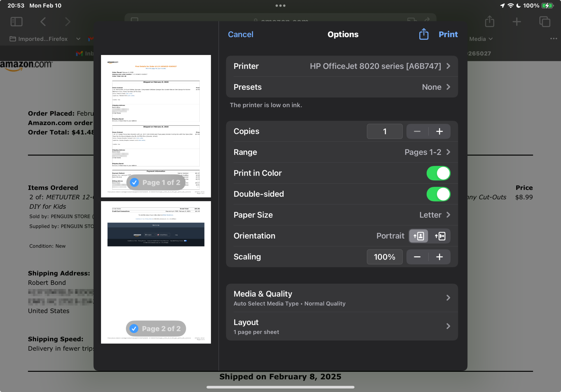Tap Safari new tab plus icon
The width and height of the screenshot is (561, 392).
tap(516, 22)
